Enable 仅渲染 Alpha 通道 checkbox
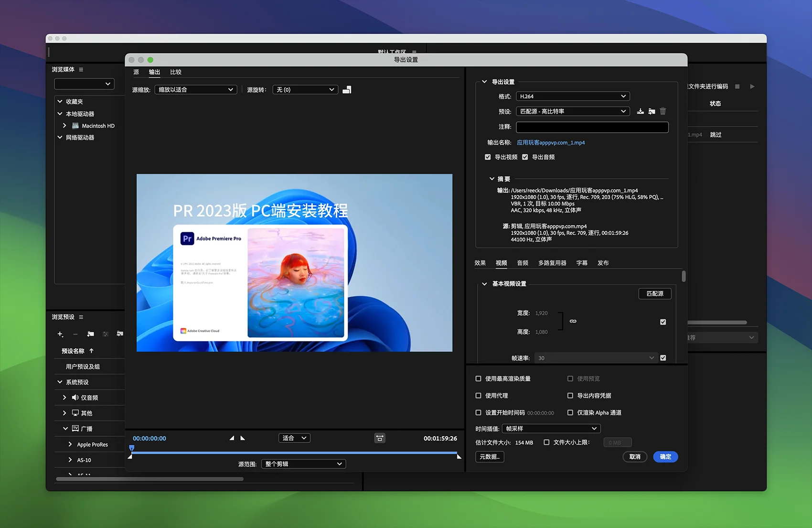The image size is (812, 528). coord(570,412)
